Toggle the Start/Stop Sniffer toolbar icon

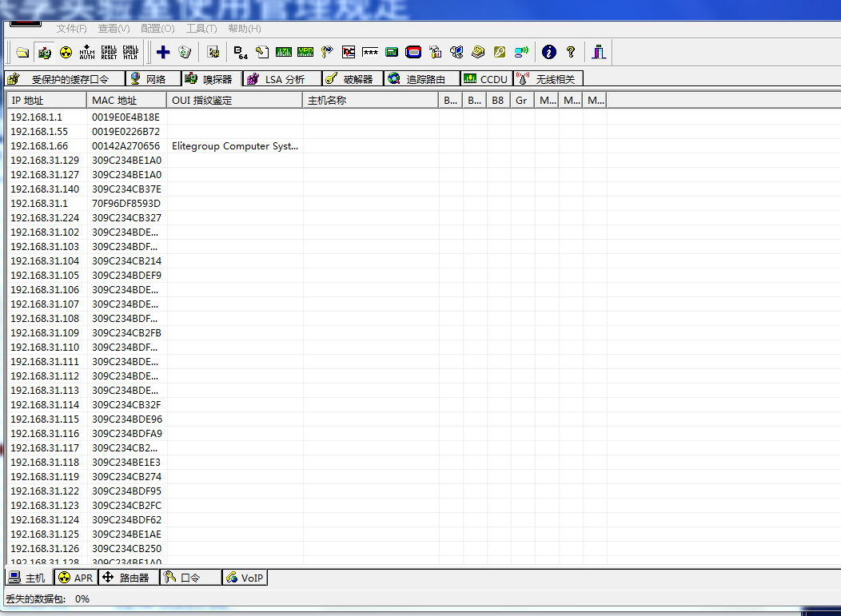point(45,53)
